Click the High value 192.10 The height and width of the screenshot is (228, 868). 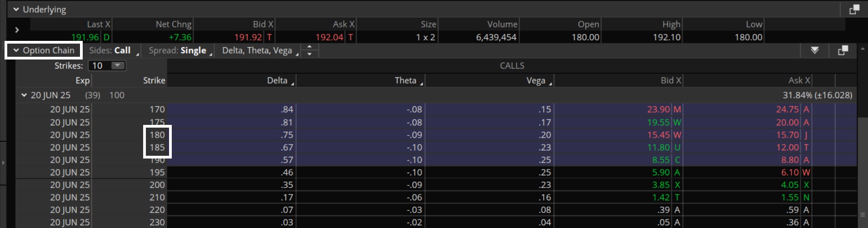667,37
